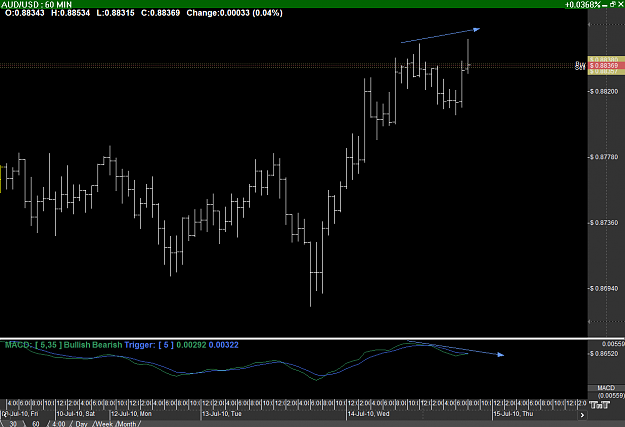Close the AUD/USD chart window
Image resolution: width=625 pixels, height=427 pixels.
tap(620, 4)
